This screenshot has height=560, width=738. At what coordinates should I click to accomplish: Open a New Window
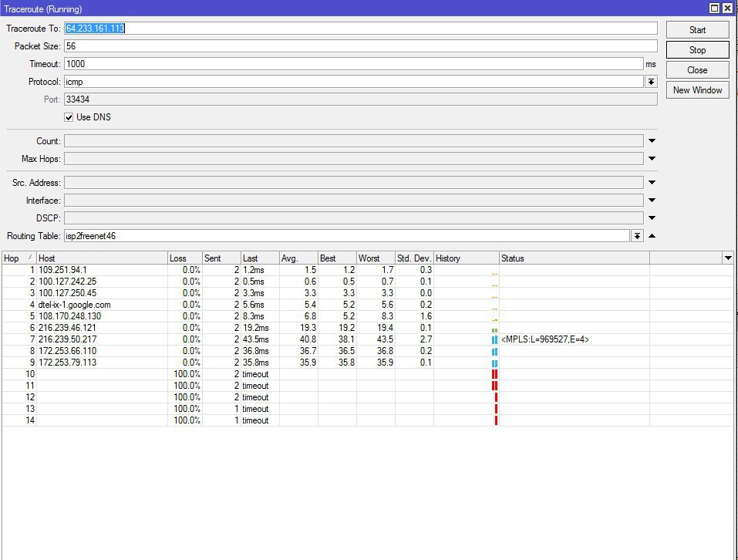[x=697, y=90]
